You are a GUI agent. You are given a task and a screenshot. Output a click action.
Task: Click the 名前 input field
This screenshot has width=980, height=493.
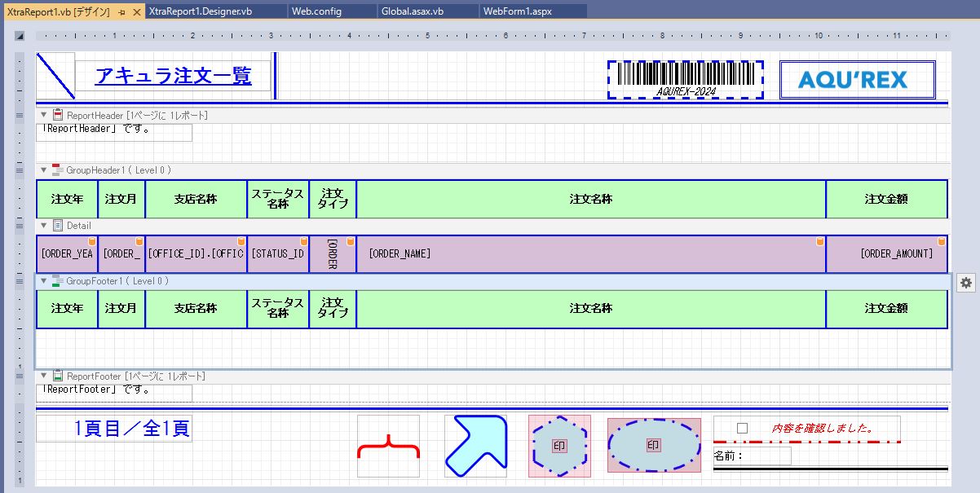click(x=766, y=456)
